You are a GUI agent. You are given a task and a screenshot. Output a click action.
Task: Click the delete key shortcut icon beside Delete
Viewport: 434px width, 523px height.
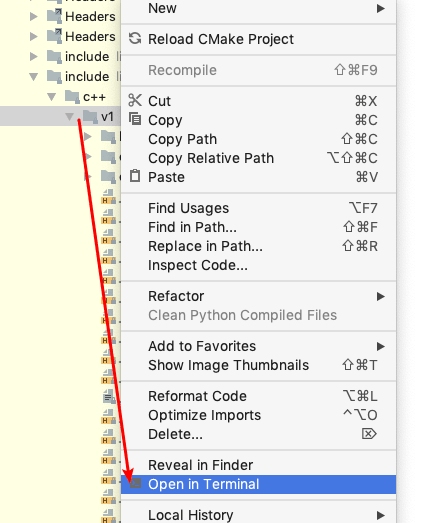[369, 434]
